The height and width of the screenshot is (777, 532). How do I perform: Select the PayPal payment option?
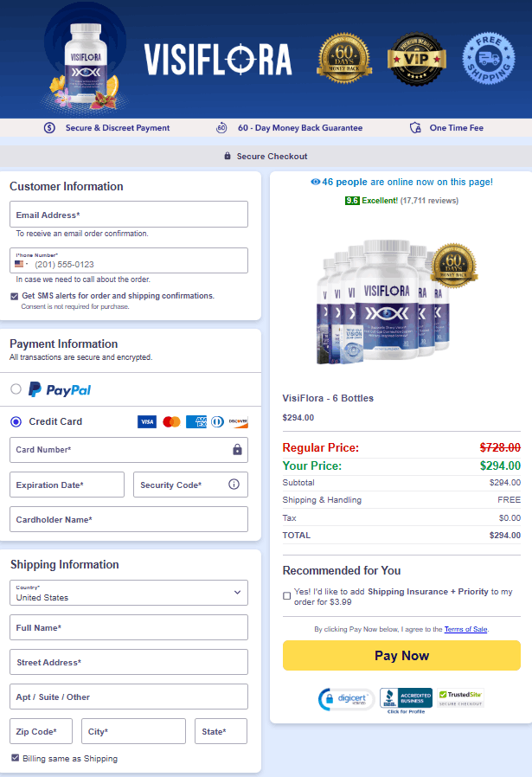16,389
